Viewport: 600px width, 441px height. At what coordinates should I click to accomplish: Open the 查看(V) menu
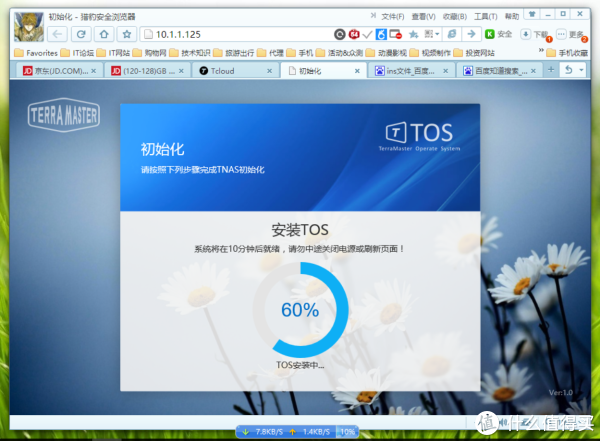pyautogui.click(x=424, y=16)
